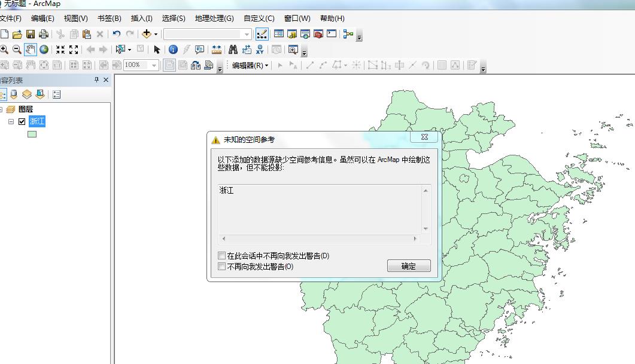This screenshot has width=635, height=364.
Task: Select the Pan tool
Action: pos(31,50)
